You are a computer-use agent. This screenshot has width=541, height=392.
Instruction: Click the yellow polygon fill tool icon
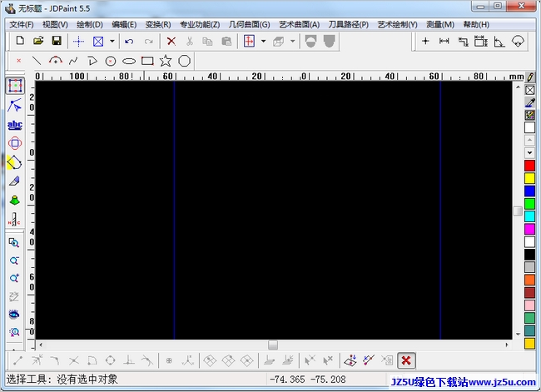14,162
